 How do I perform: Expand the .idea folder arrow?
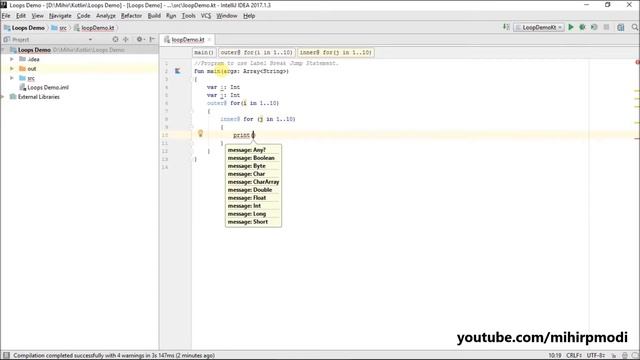coord(12,59)
